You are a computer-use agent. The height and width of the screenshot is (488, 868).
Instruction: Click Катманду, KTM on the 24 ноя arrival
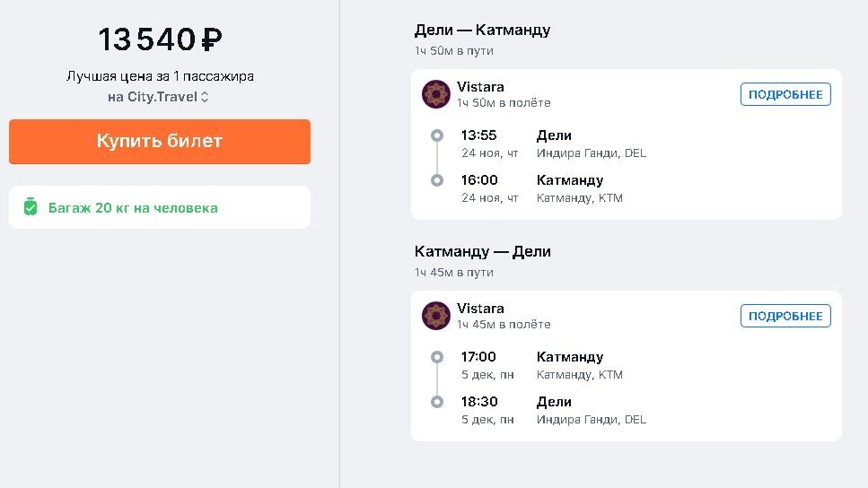580,198
